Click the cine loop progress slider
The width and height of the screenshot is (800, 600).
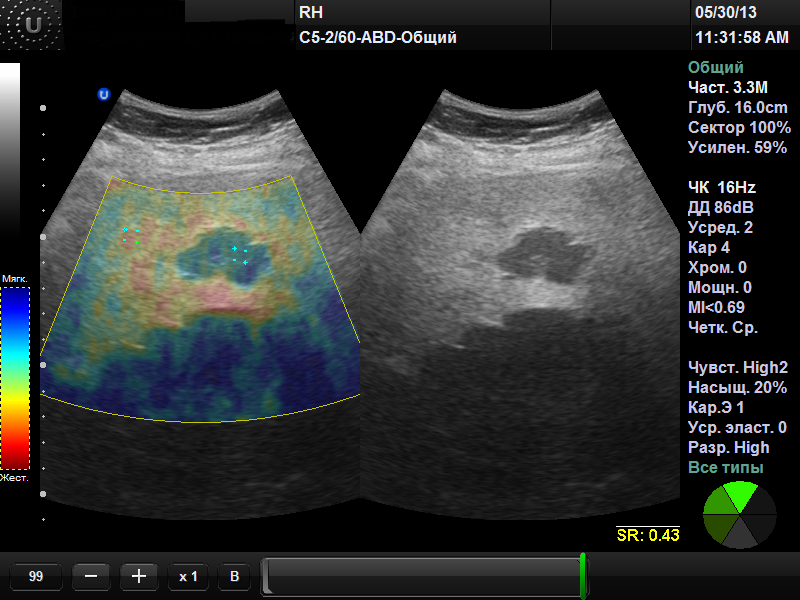[420, 576]
